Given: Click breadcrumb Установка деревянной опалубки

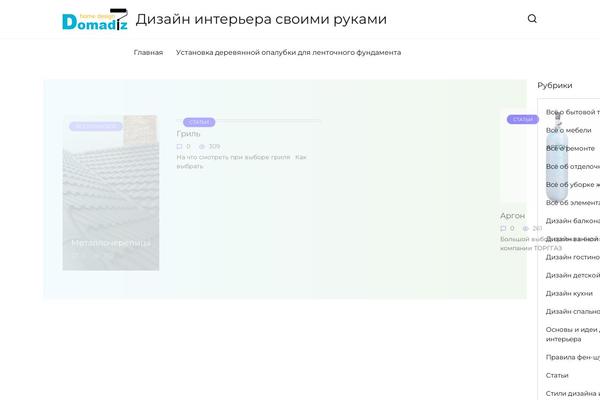Looking at the screenshot, I should [x=288, y=52].
